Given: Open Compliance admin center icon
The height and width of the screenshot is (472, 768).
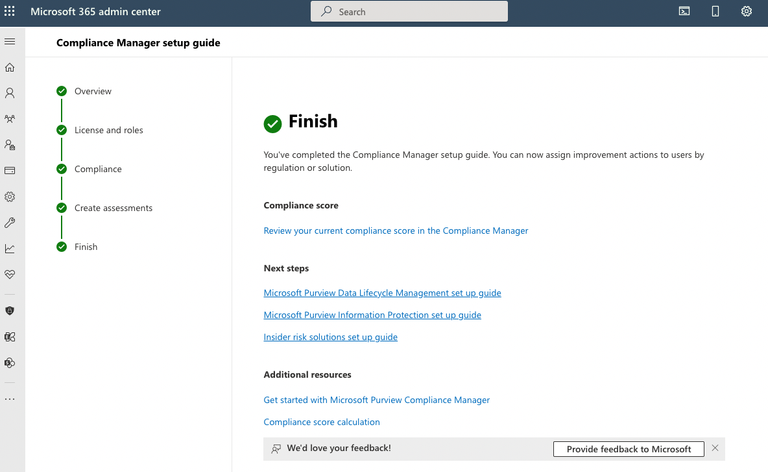Looking at the screenshot, I should coord(10,337).
